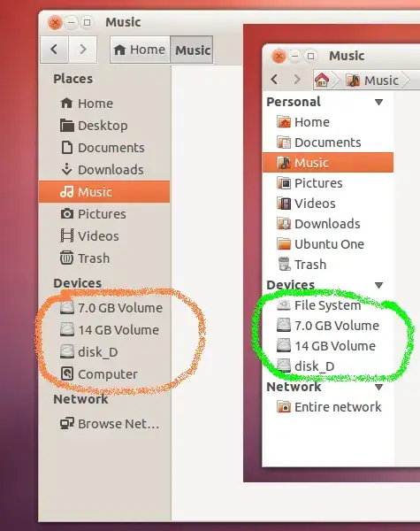The image size is (420, 531).
Task: Go forward in the left Music window
Action: [x=82, y=50]
